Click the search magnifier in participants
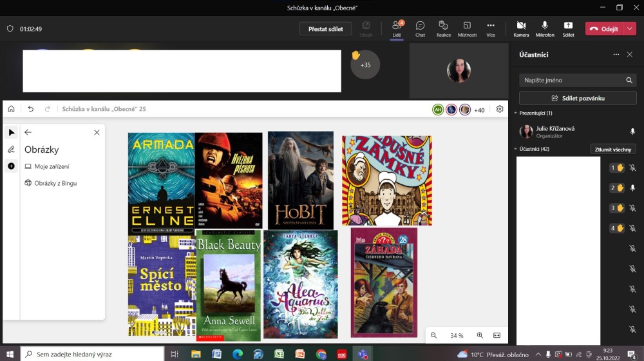The height and width of the screenshot is (361, 644). [629, 80]
